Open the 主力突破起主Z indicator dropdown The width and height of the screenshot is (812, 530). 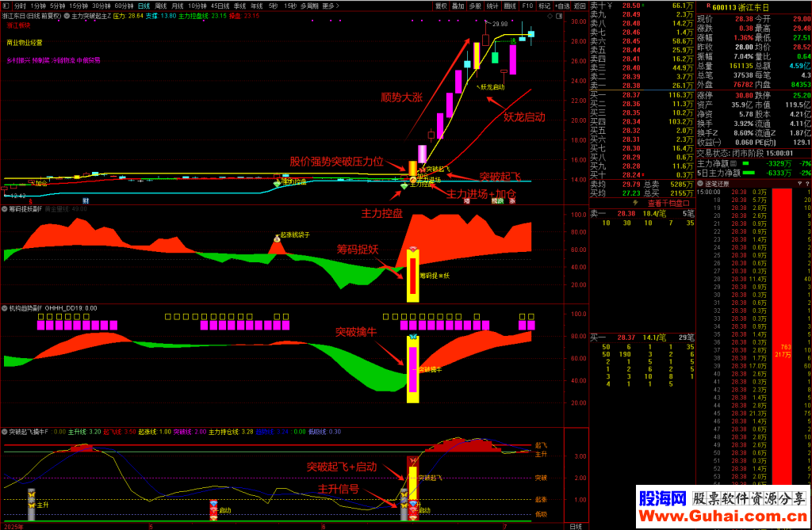coord(67,16)
